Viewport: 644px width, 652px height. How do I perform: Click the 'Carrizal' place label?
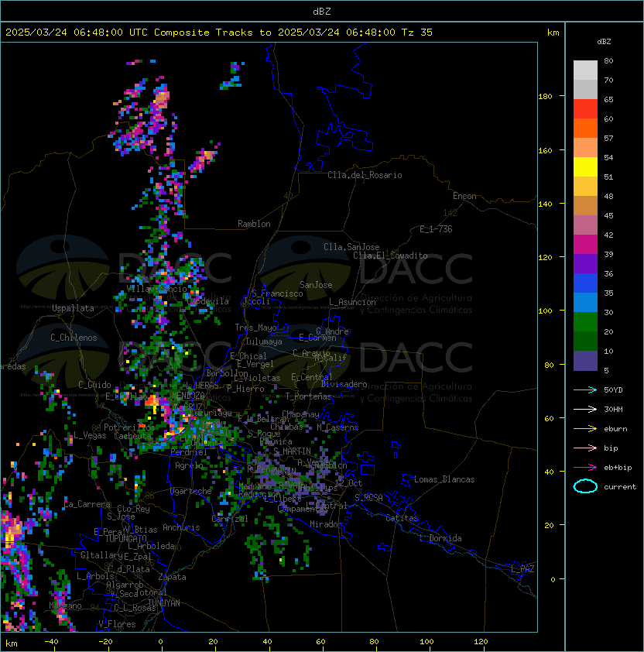(229, 519)
